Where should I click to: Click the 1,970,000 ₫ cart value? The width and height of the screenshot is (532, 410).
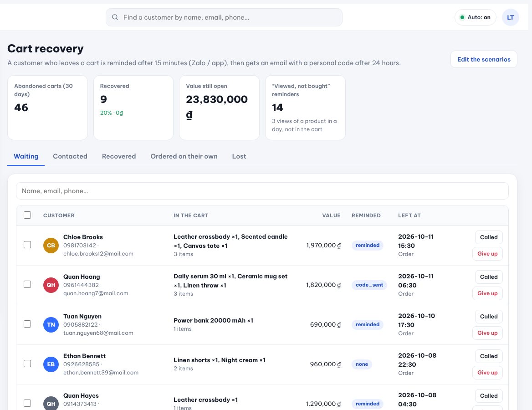[323, 246]
